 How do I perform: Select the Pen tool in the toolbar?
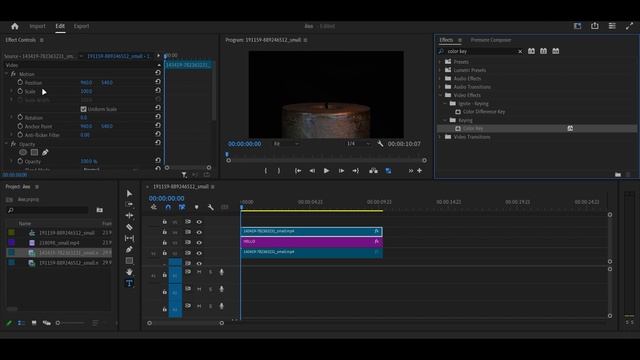[129, 249]
